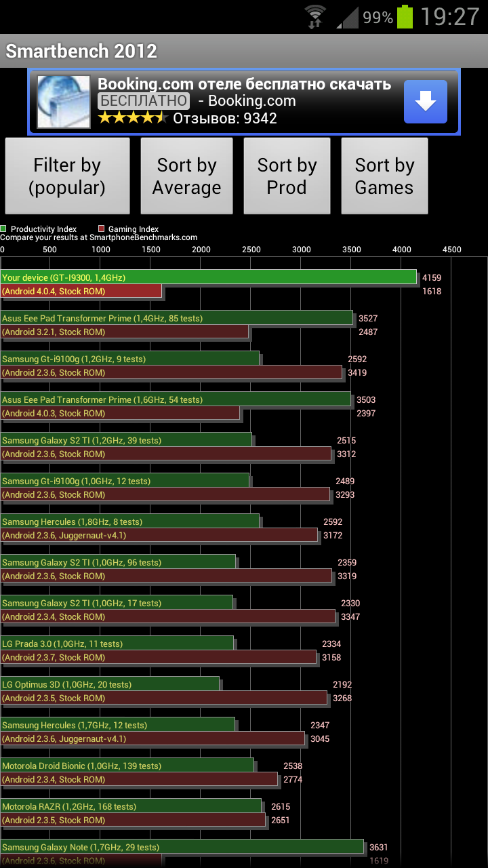Tap the Android 4.0.3 Stock ROM bar

(120, 413)
